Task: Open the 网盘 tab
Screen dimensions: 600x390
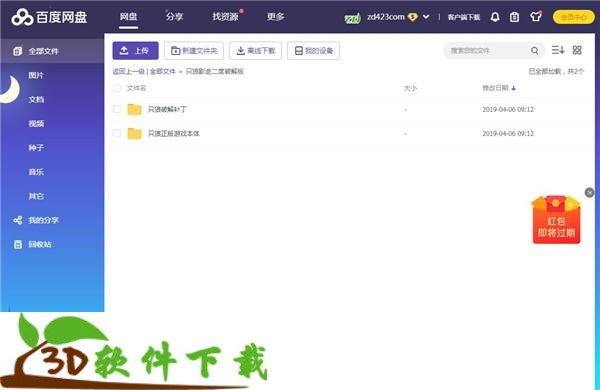Action: point(128,16)
